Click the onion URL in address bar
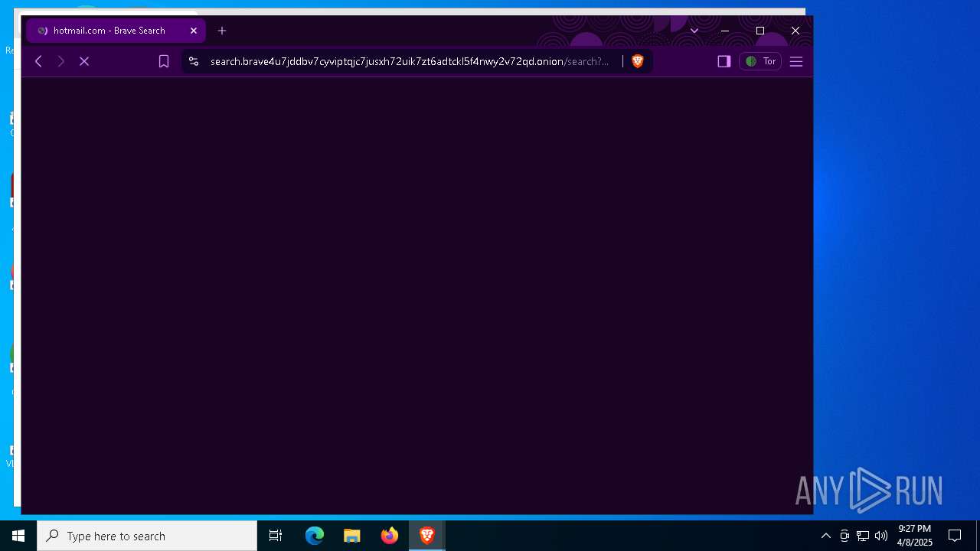Viewport: 980px width, 551px height. [x=410, y=61]
